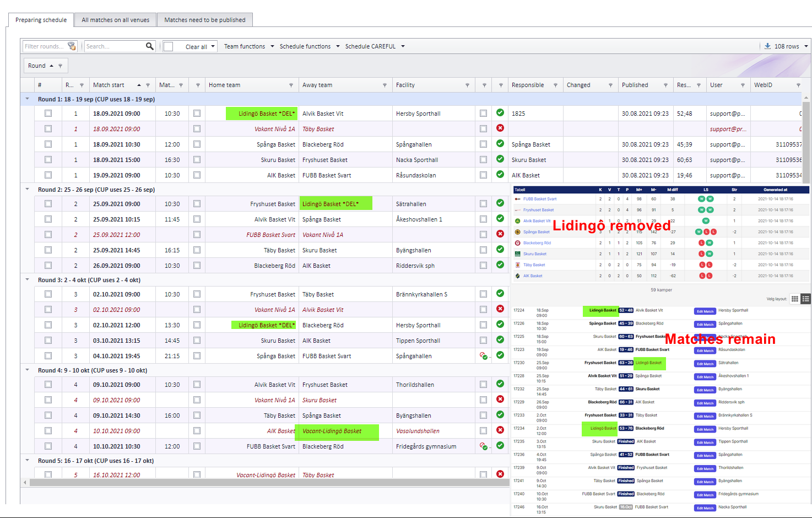Open the Changed column filter icon

610,85
